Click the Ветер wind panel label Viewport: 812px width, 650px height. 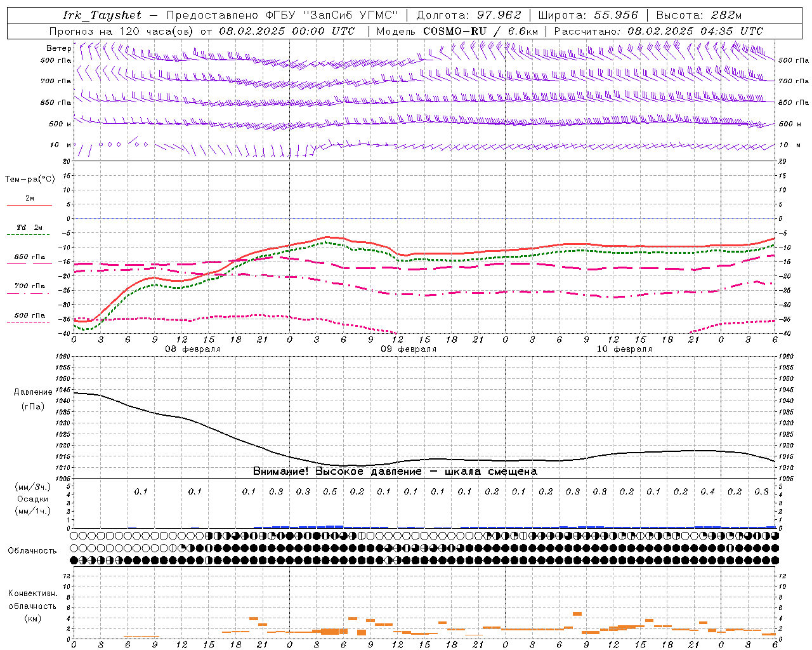(59, 48)
